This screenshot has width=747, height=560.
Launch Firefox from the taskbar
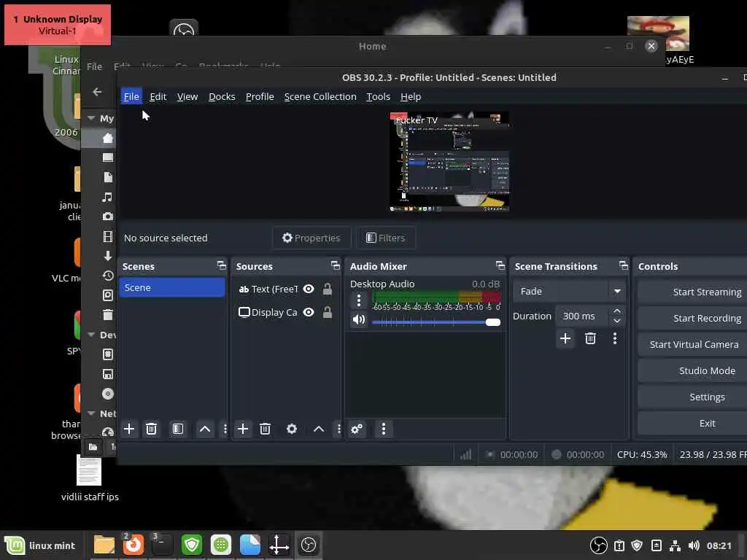click(x=133, y=545)
